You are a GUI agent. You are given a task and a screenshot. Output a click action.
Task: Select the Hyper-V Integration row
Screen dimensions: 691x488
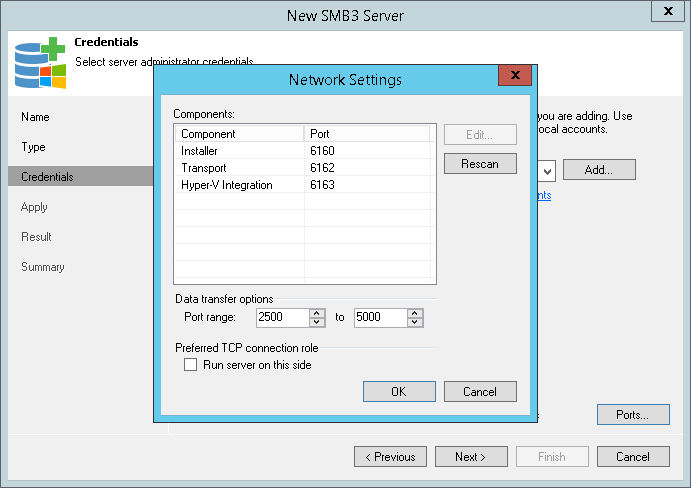[x=240, y=185]
